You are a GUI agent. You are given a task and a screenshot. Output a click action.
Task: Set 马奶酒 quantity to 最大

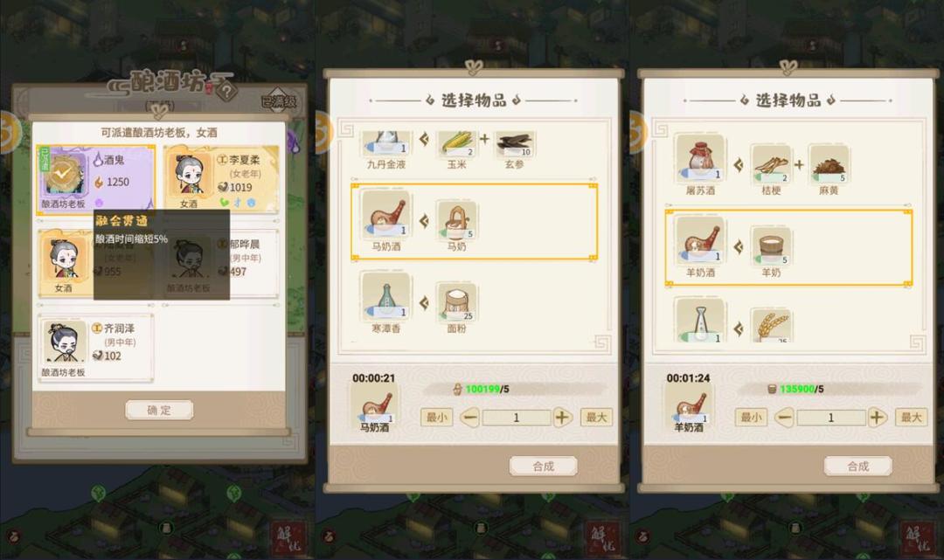596,417
